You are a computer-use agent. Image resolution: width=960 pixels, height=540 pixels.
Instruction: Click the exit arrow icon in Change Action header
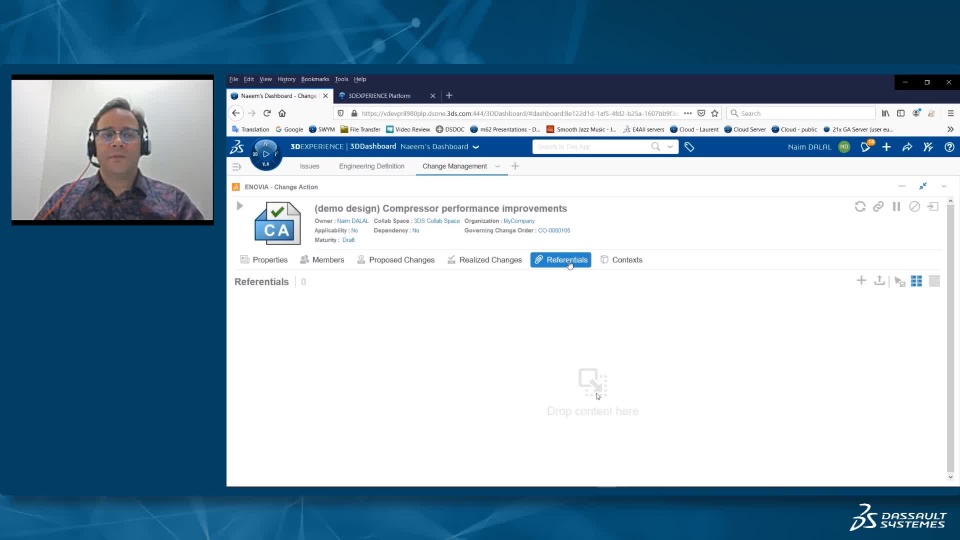click(x=933, y=207)
